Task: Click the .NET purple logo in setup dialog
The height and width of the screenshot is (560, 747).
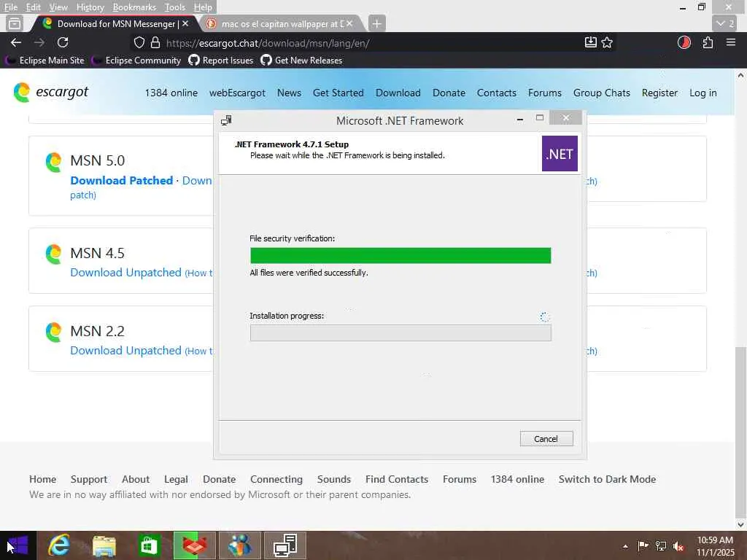Action: coord(560,153)
